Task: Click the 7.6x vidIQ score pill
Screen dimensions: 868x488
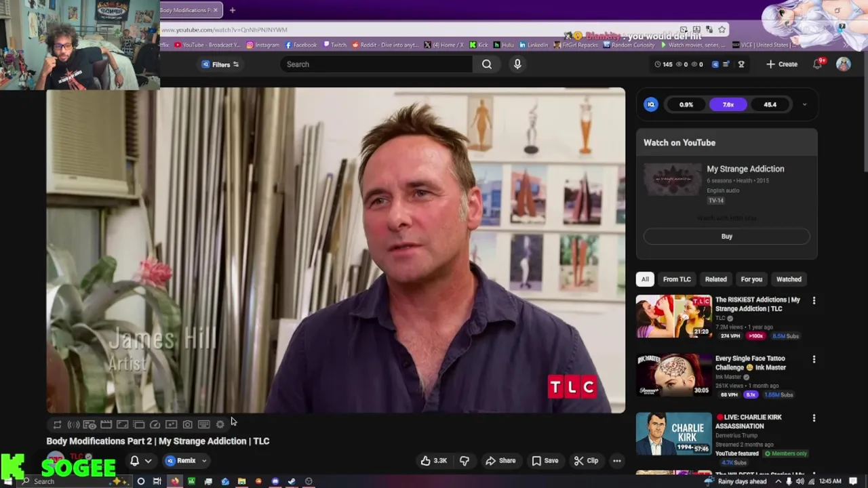Action: coord(728,104)
